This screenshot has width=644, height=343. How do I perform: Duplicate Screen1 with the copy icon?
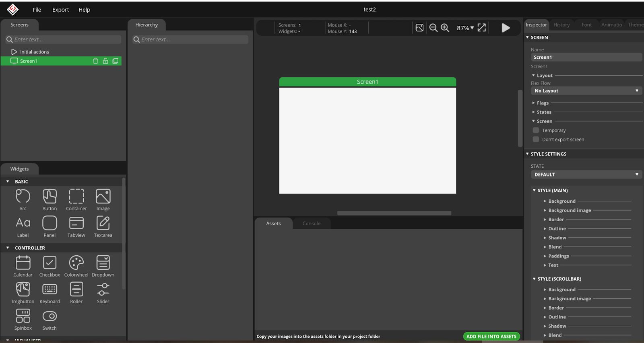click(x=116, y=61)
